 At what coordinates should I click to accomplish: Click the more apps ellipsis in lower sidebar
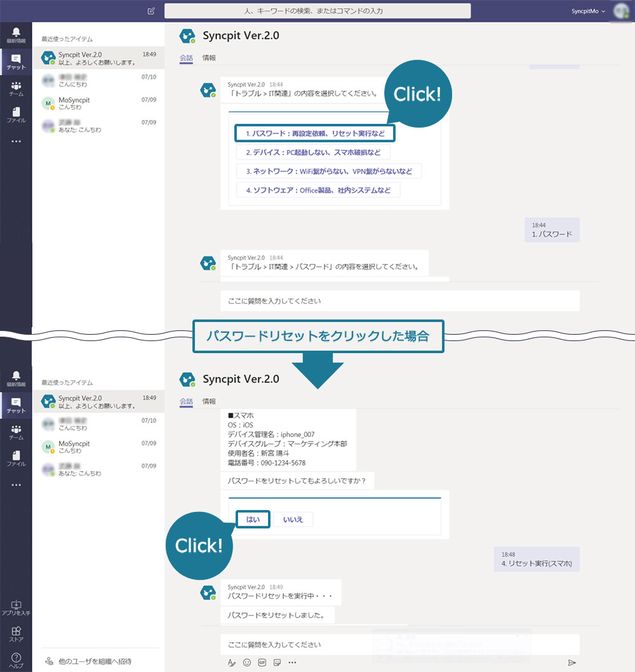tap(16, 485)
